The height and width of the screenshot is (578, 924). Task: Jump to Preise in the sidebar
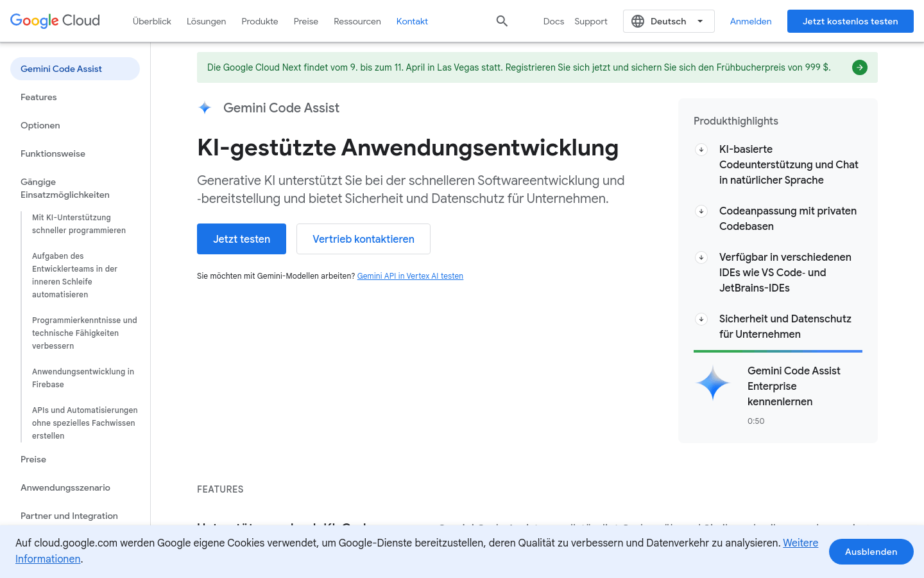[x=33, y=459]
